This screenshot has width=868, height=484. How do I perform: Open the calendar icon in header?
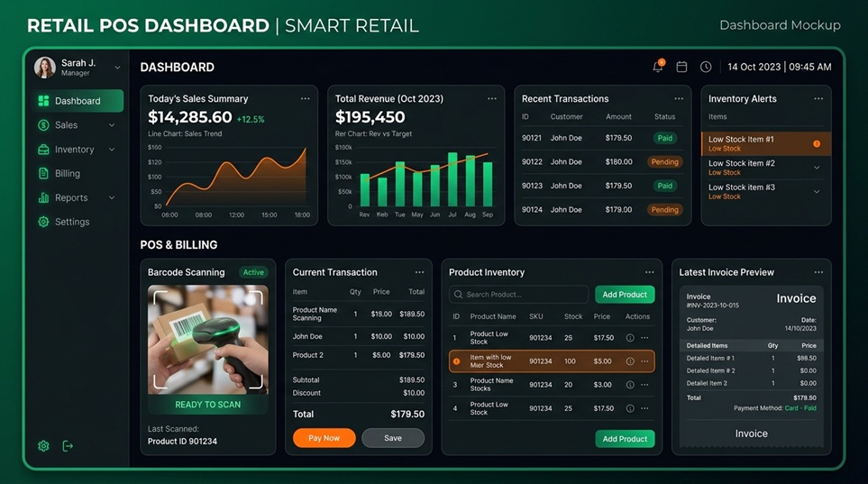click(x=681, y=67)
